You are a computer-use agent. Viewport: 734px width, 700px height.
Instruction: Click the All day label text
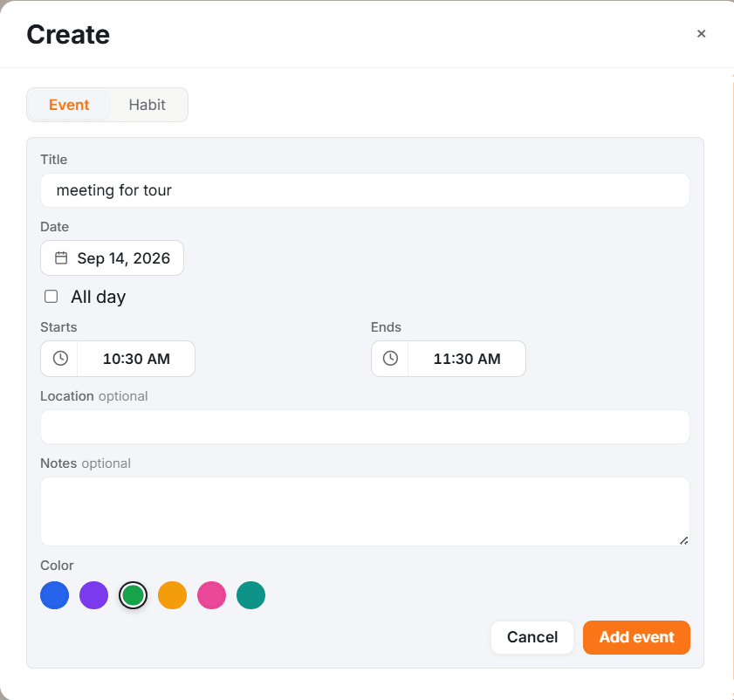tap(99, 297)
